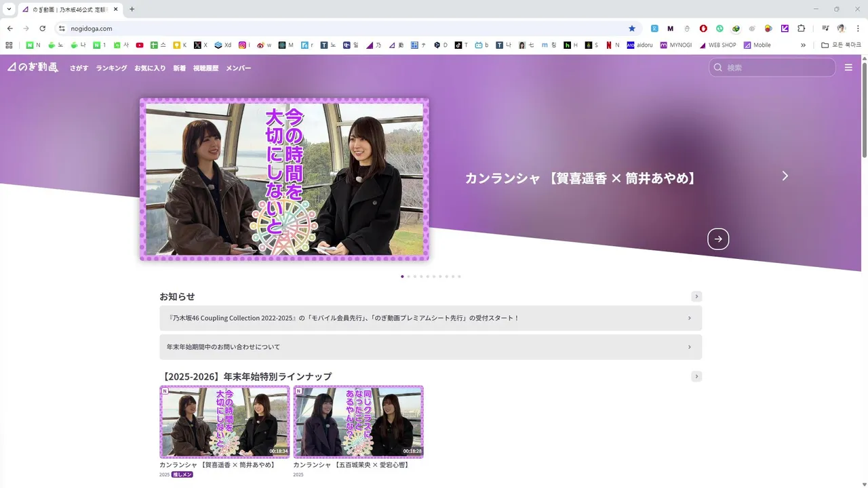
Task: Open the large hero banner thumbnail
Action: click(284, 179)
